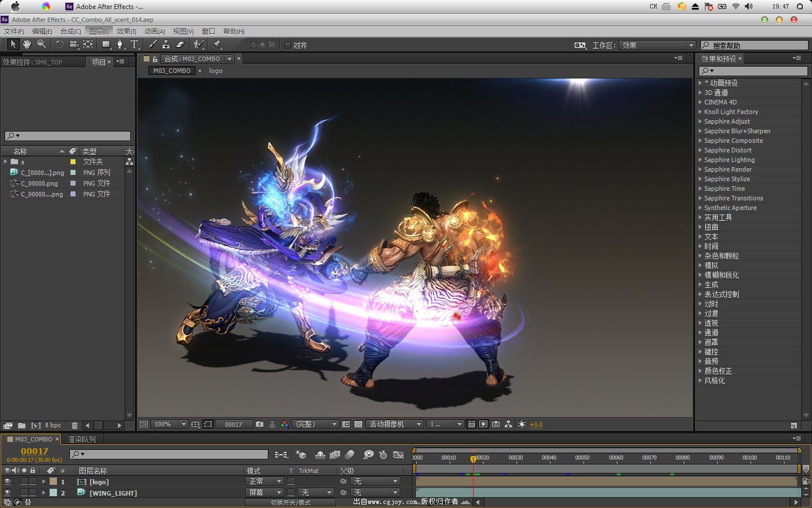
Task: Expand the 颜色校正 effects category
Action: (x=700, y=371)
